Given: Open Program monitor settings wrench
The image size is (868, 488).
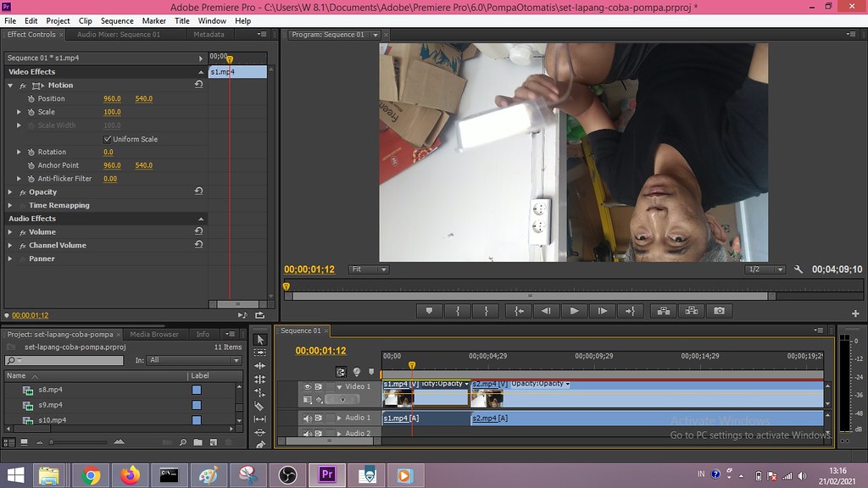Looking at the screenshot, I should [798, 269].
